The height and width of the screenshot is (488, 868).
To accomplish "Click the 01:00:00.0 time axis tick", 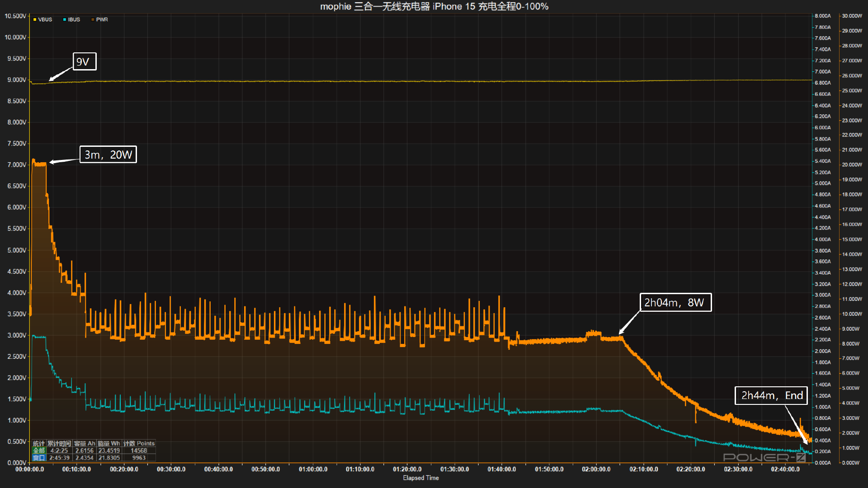I will (313, 469).
